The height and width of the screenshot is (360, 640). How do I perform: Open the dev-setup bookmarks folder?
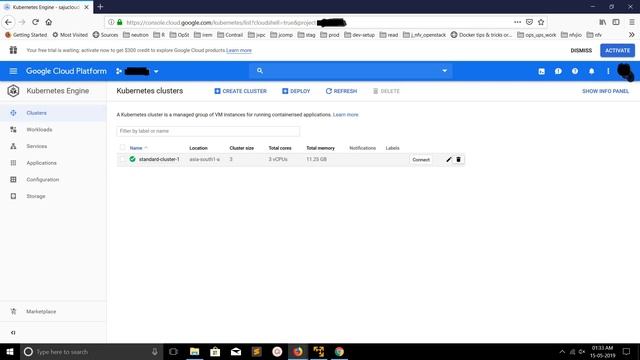pos(359,35)
